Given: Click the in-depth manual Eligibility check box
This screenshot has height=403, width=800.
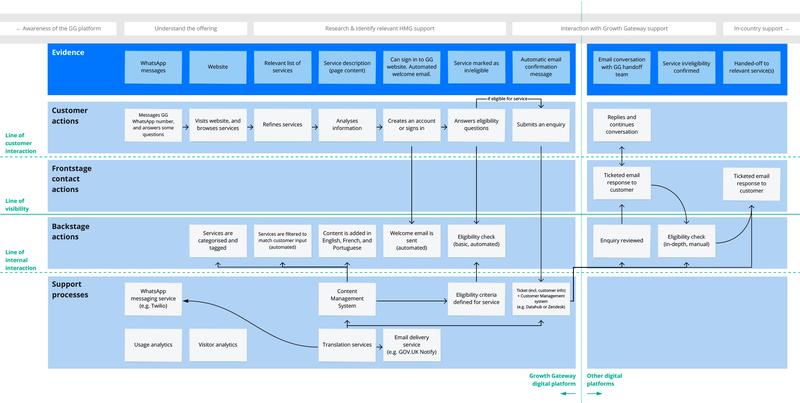Looking at the screenshot, I should coord(687,240).
